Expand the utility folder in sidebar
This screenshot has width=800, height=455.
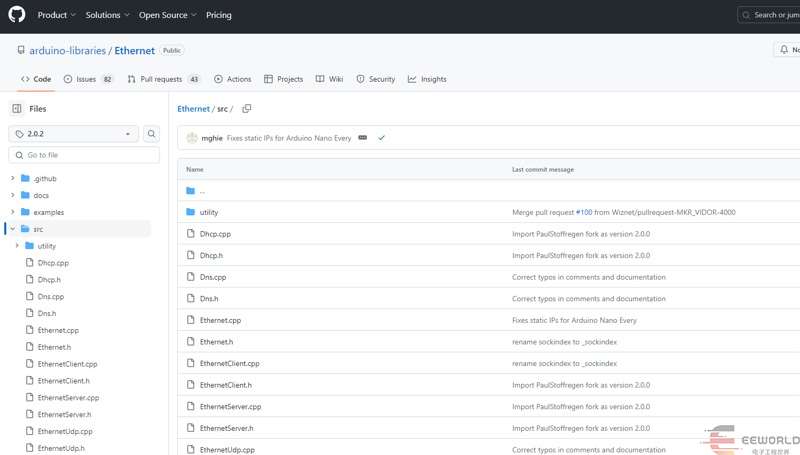[18, 246]
